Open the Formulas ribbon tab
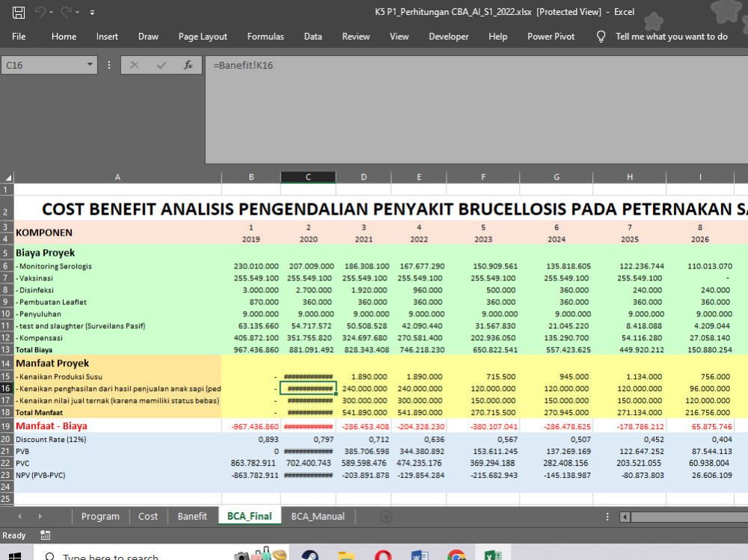Viewport: 748px width, 560px height. pos(266,36)
